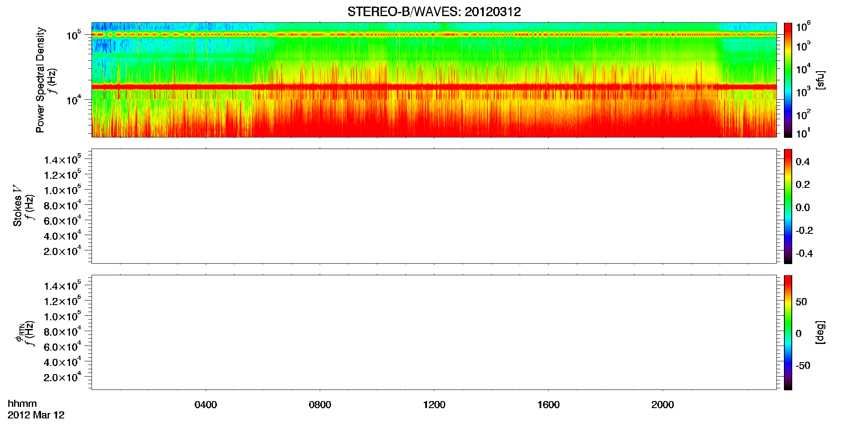Click the STEREO-B/WAVES: 20120312 plot title

point(434,12)
